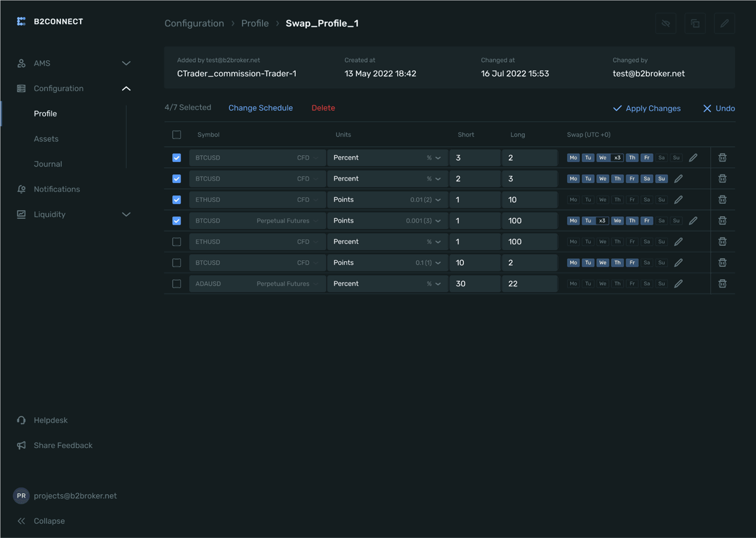Open Units dropdown for first BTCUSD row

pyautogui.click(x=387, y=158)
